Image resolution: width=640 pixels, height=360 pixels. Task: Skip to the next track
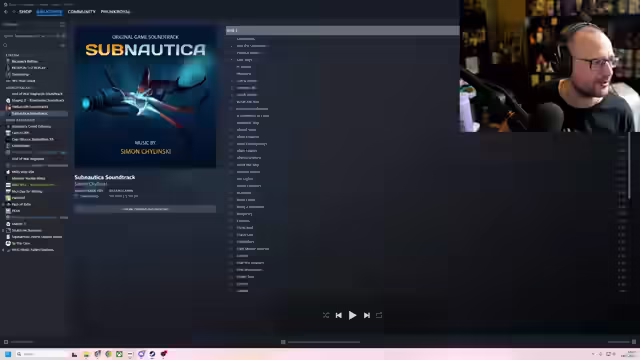[x=367, y=315]
